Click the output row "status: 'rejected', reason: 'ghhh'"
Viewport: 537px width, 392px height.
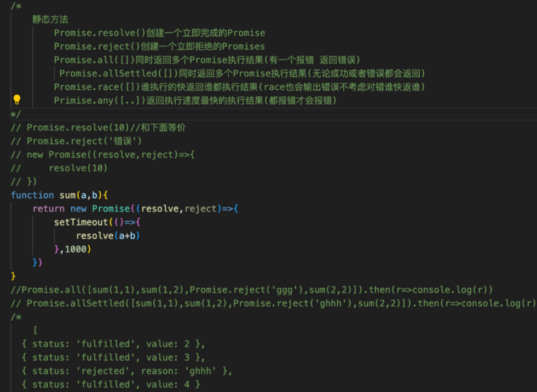126,371
